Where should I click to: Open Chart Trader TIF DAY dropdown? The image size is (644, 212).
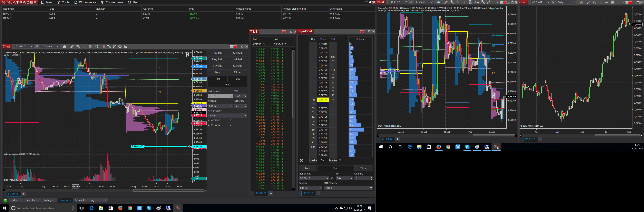[240, 96]
